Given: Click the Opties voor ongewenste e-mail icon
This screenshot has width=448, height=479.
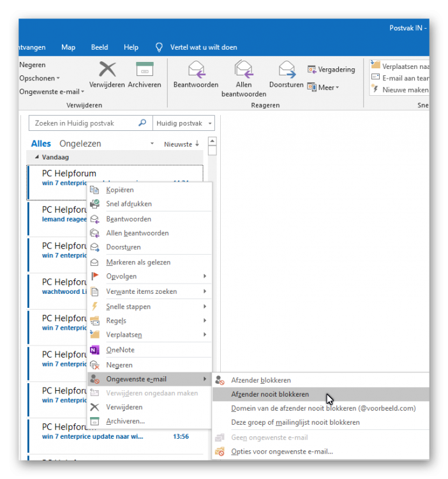Looking at the screenshot, I should tap(220, 451).
